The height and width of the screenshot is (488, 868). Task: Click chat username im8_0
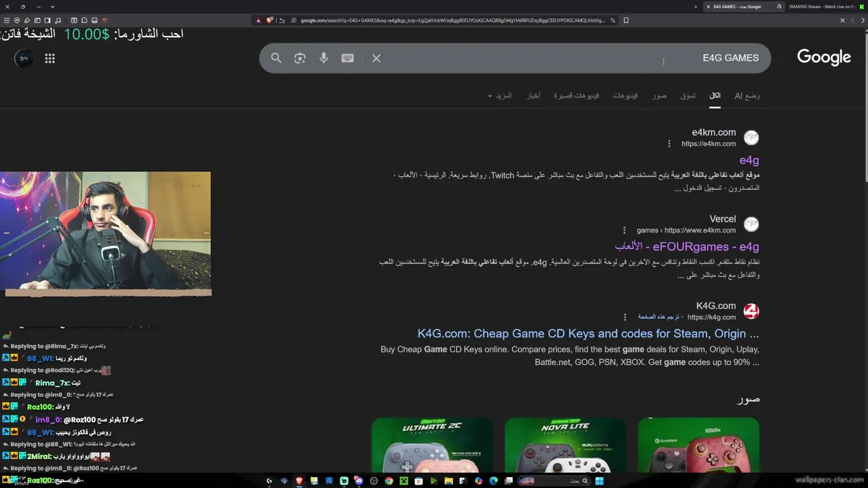pos(47,420)
